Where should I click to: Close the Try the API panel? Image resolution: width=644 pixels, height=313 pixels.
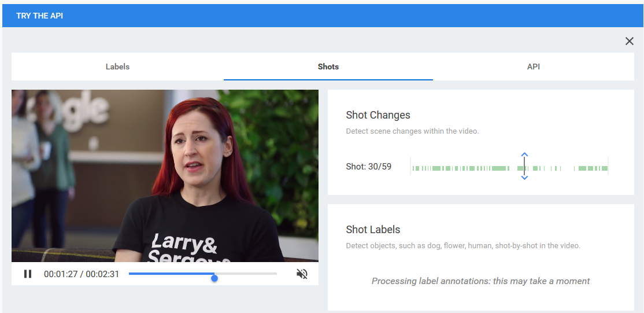(629, 40)
